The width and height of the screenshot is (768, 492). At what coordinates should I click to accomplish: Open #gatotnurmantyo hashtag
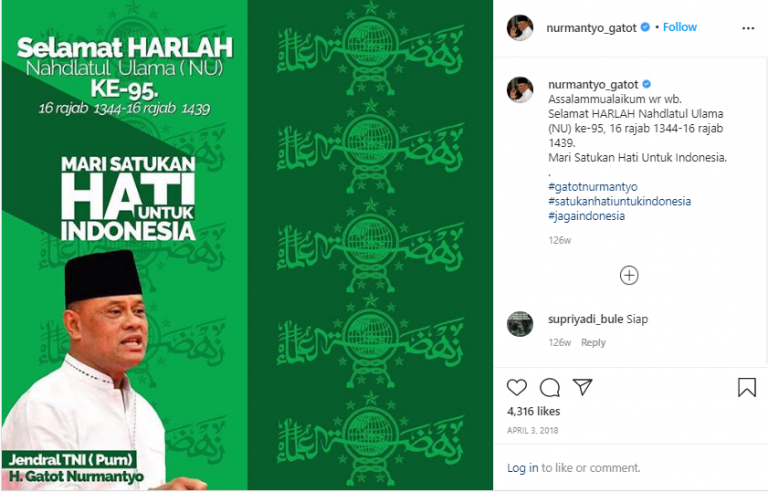tap(593, 187)
